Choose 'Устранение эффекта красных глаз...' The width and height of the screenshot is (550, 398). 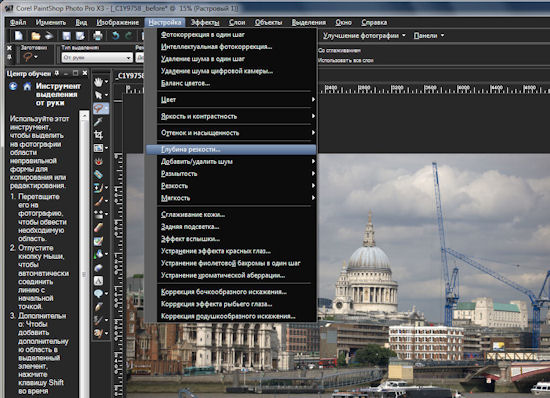(231, 251)
